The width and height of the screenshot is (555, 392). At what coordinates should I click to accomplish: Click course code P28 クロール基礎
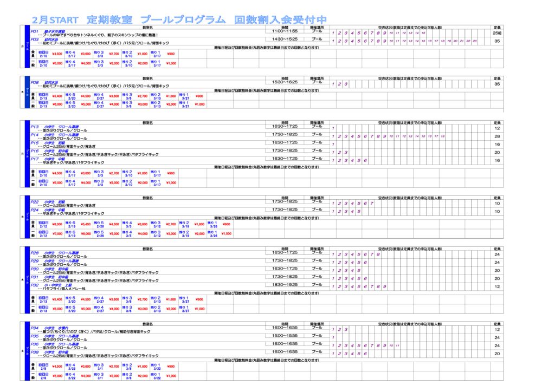[55, 253]
